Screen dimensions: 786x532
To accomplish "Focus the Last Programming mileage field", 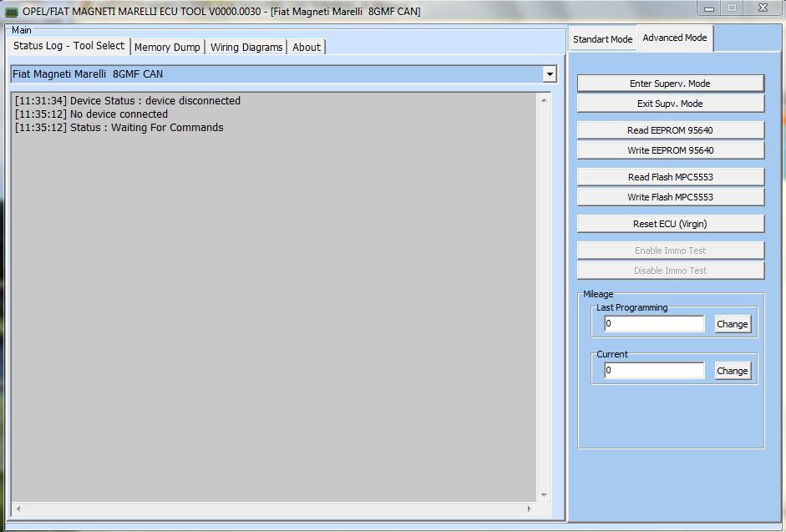I will click(654, 324).
